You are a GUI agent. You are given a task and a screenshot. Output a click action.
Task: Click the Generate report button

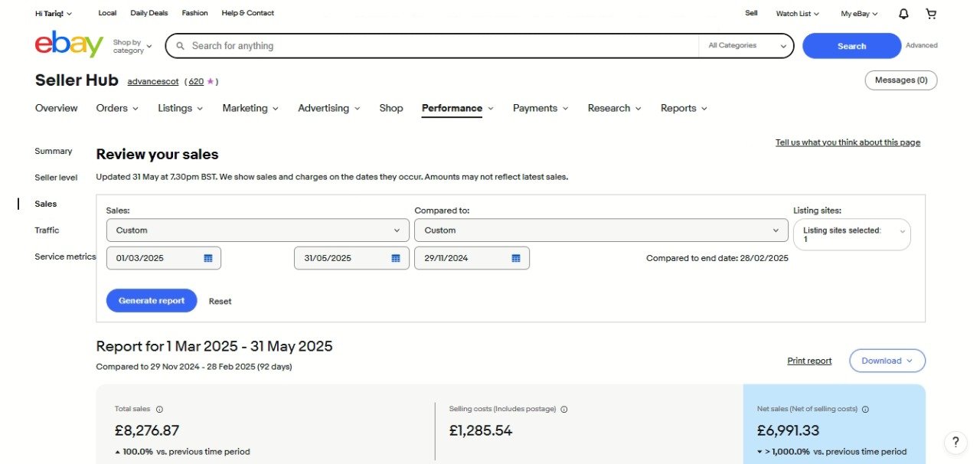152,301
